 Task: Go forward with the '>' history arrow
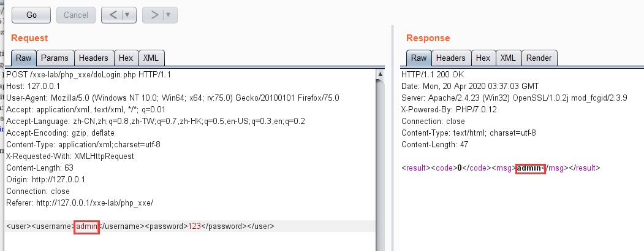tap(154, 15)
